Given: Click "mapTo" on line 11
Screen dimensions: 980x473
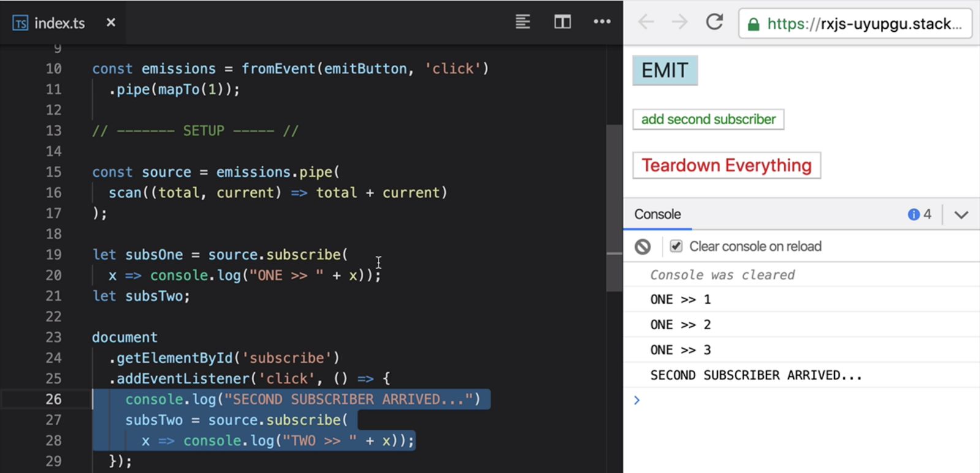Looking at the screenshot, I should click(179, 89).
